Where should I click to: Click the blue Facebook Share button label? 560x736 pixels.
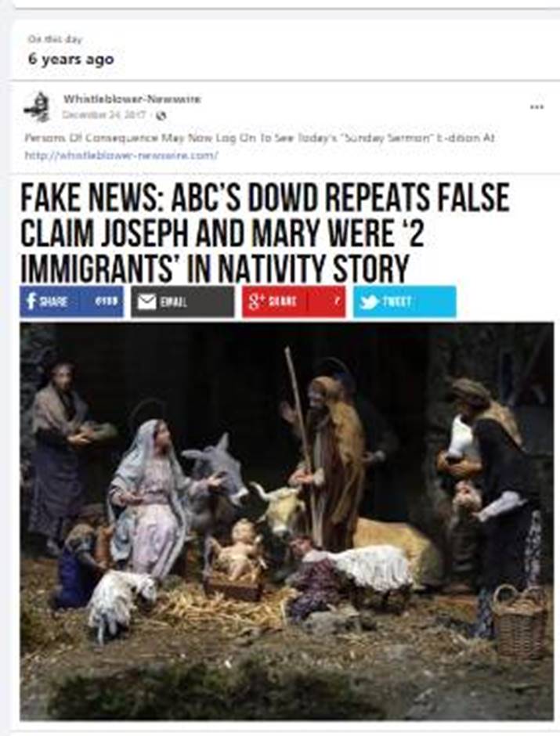[x=53, y=301]
